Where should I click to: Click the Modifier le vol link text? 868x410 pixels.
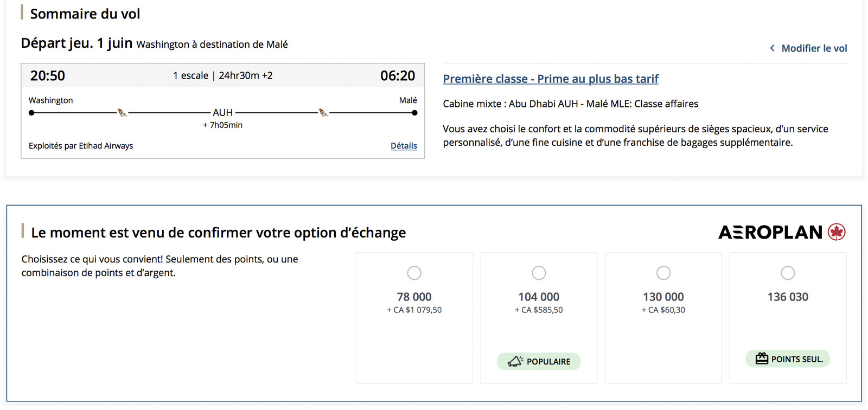click(814, 48)
